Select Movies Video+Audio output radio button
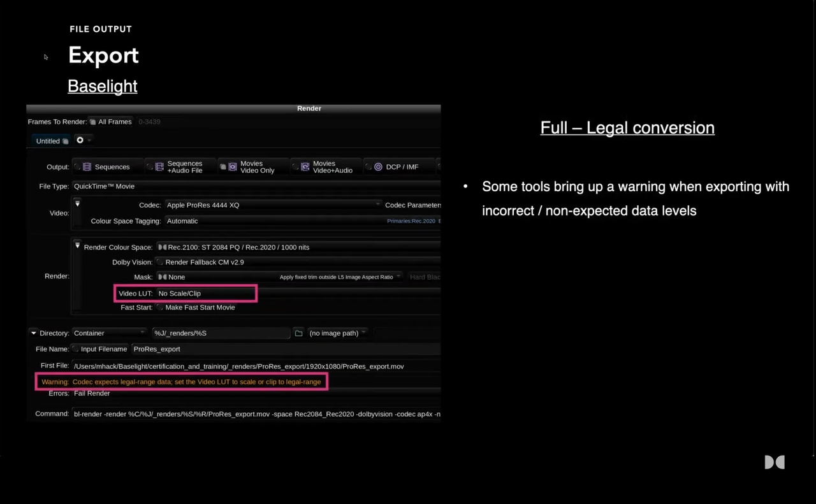Viewport: 816px width, 504px height. (295, 167)
